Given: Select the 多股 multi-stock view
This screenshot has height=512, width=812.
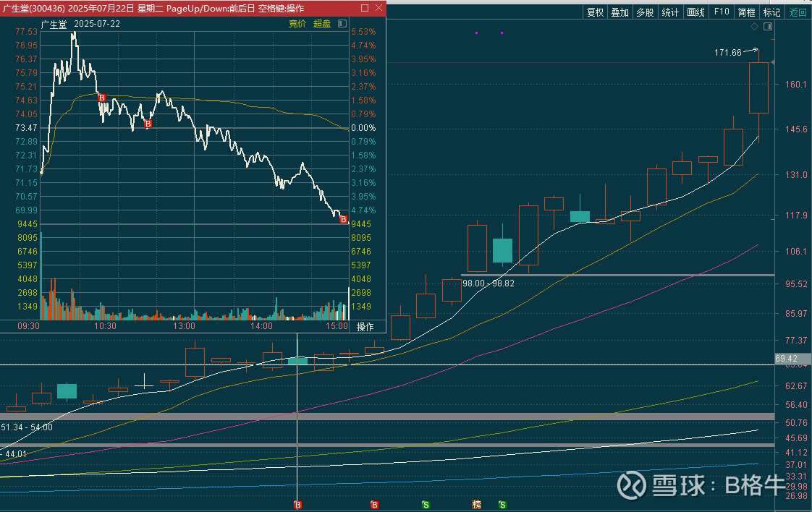Looking at the screenshot, I should tap(645, 12).
